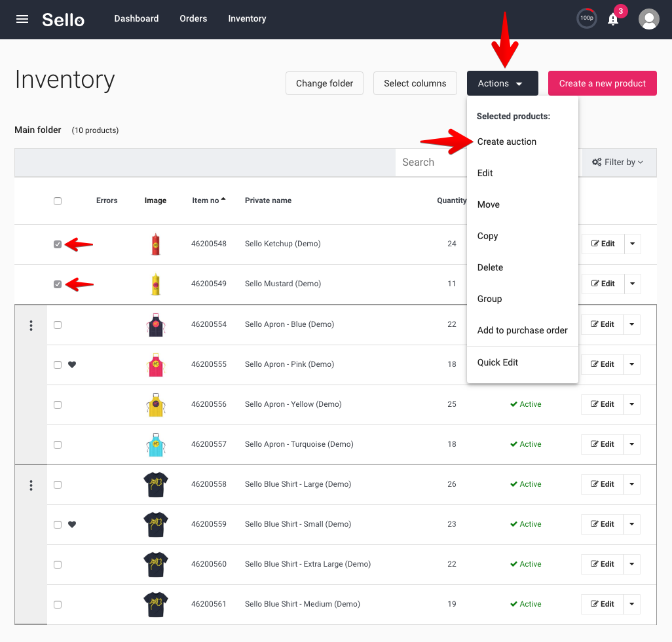Click the 100p points indicator
This screenshot has width=672, height=642.
coord(587,18)
